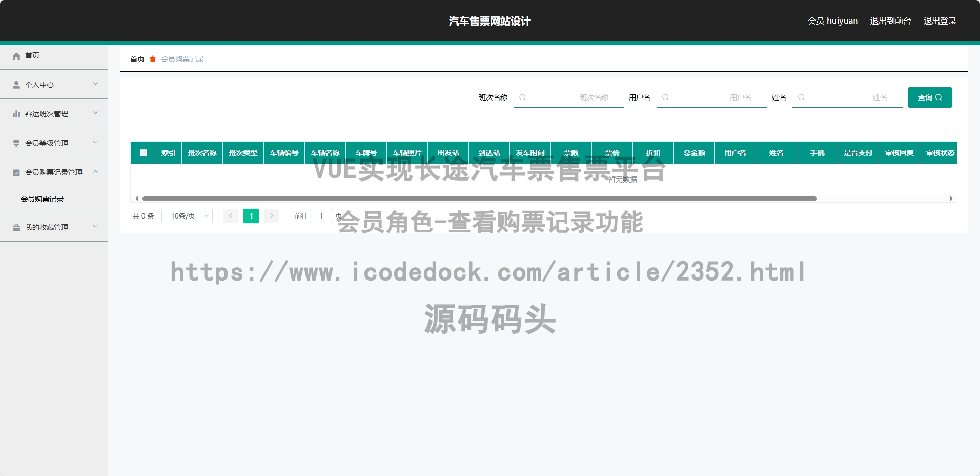The width and height of the screenshot is (980, 476).
Task: Click 退出登录 link in header
Action: click(x=940, y=21)
